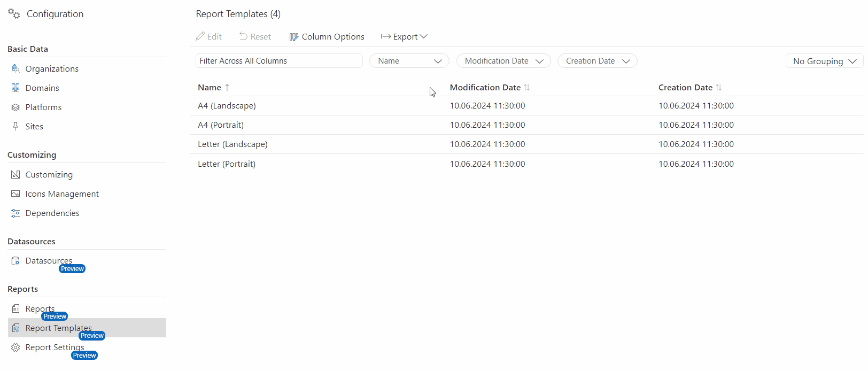This screenshot has height=371, width=868.
Task: Select the Letter (Landscape) template row
Action: (526, 144)
